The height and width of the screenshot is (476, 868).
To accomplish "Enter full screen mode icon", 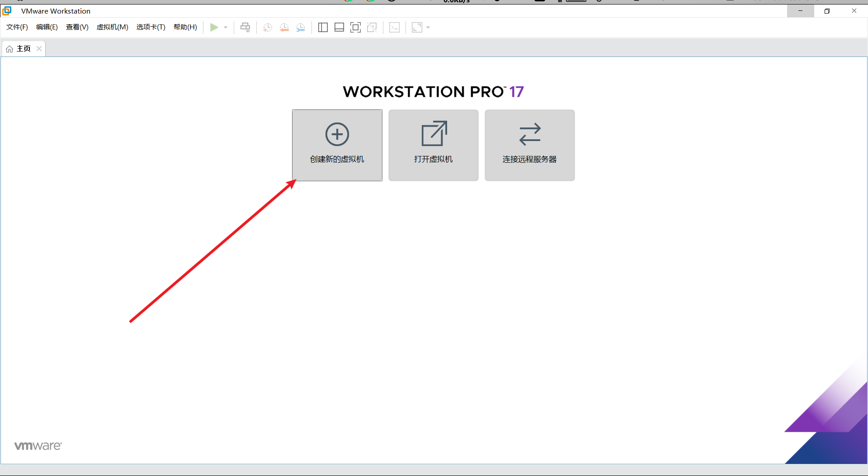I will (x=355, y=28).
